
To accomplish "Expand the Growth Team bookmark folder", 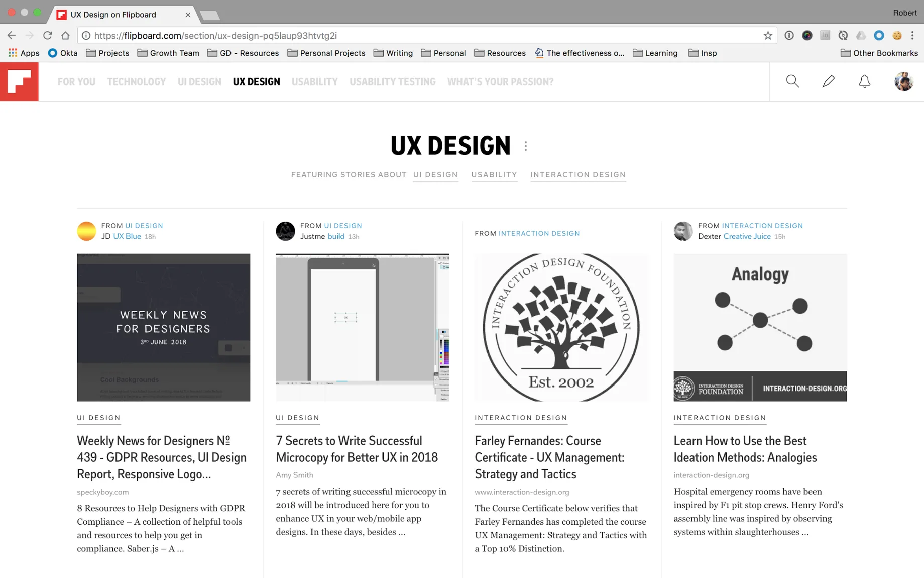I will click(x=168, y=53).
